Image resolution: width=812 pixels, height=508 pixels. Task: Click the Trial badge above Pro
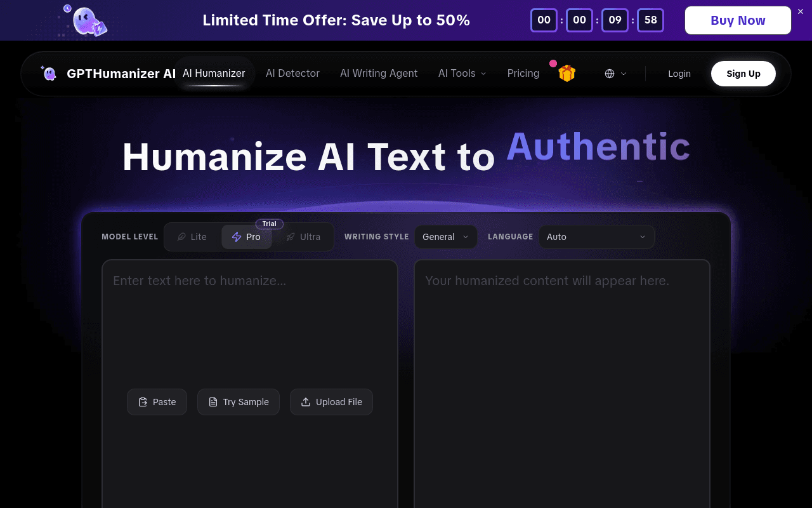coord(270,224)
